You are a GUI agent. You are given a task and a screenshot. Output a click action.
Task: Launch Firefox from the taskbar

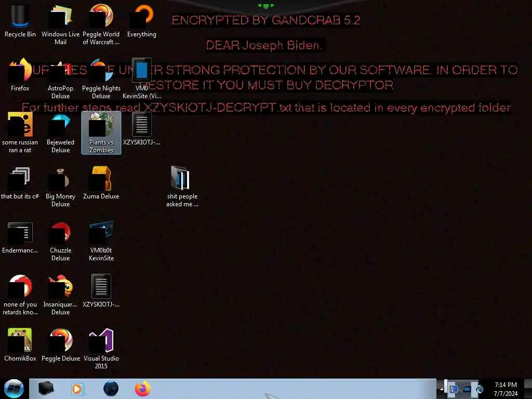pos(143,389)
